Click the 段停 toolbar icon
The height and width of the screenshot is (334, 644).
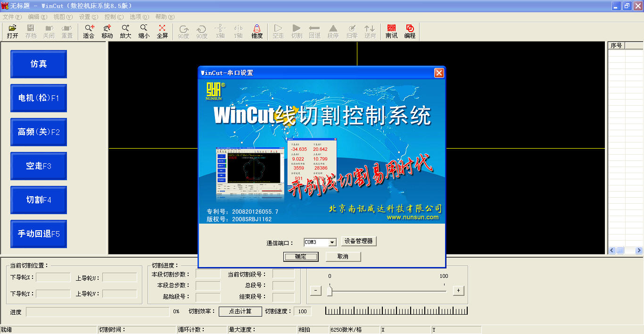point(333,32)
